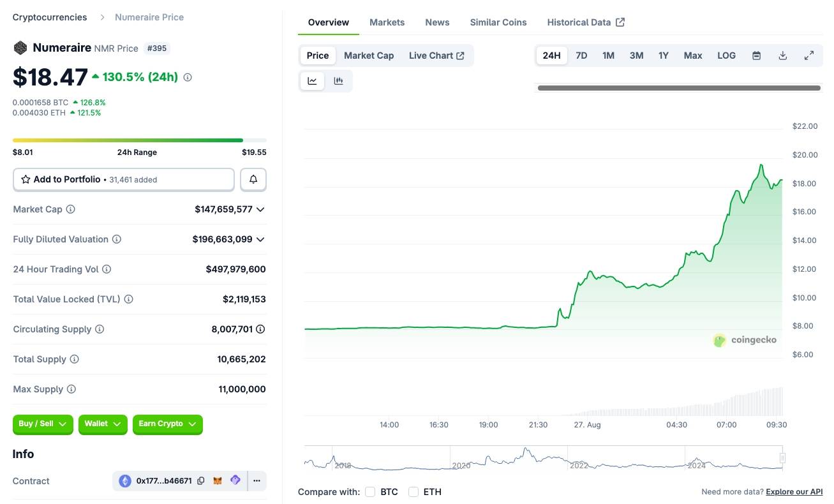
Task: Switch to the Markets tab
Action: [387, 22]
